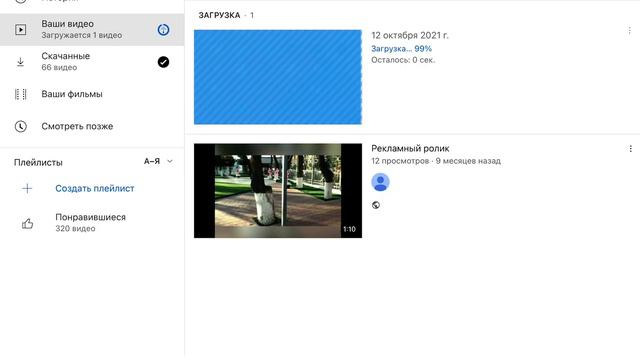This screenshot has height=360, width=640.
Task: Click 'Загружается 1 видео' status text
Action: pos(82,35)
